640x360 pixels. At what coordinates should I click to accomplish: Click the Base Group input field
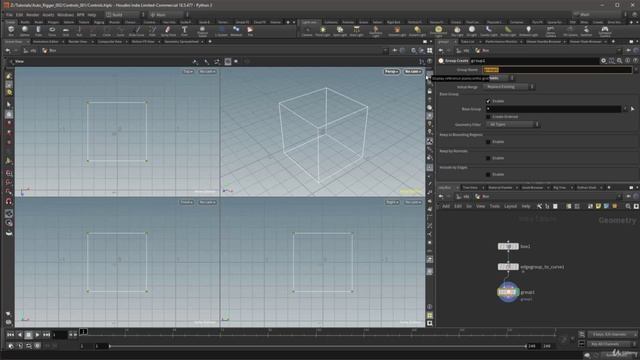[x=553, y=109]
